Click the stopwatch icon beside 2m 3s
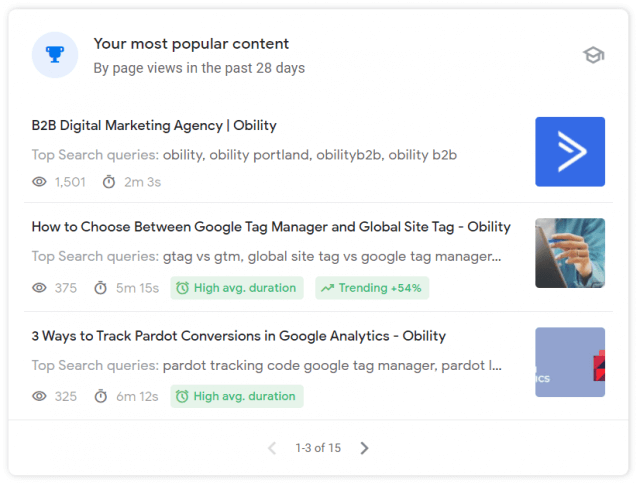 pos(109,182)
